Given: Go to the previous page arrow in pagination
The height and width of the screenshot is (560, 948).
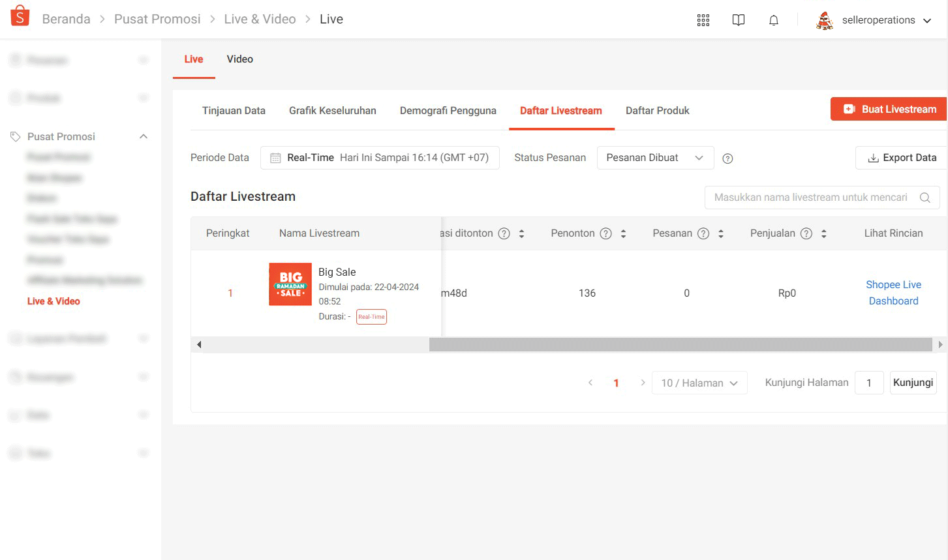Looking at the screenshot, I should [590, 383].
